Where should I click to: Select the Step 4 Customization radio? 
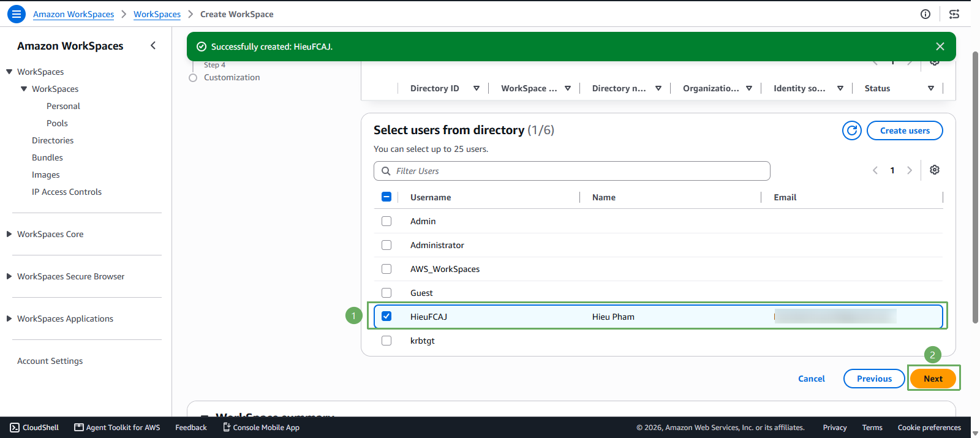(193, 78)
